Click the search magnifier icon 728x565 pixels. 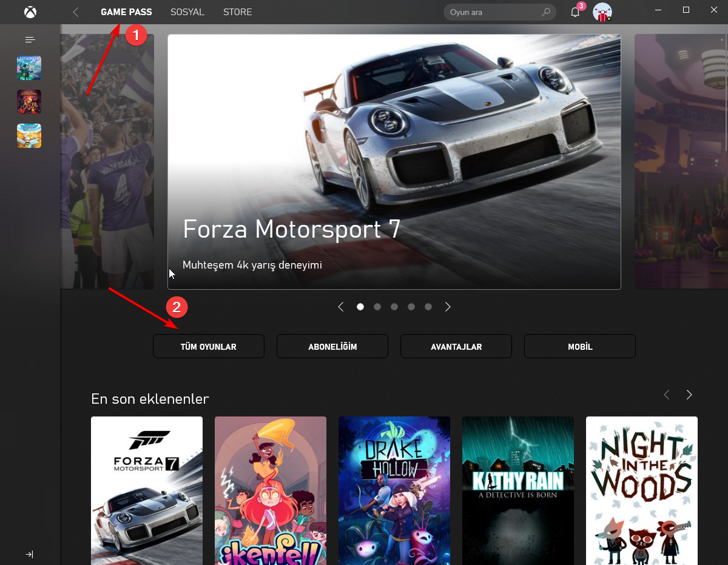coord(547,12)
